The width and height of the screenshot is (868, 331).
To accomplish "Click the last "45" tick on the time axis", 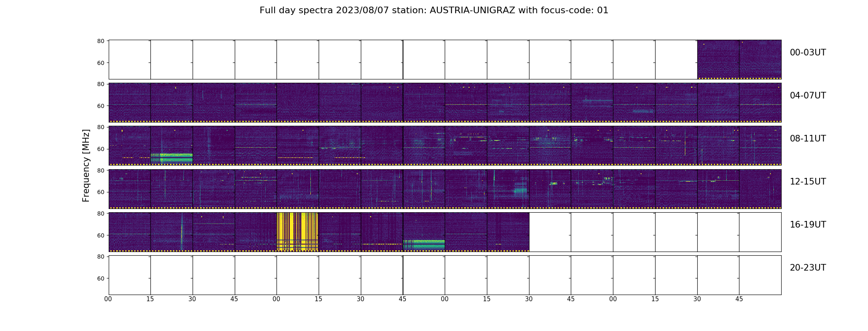I will 739,299.
